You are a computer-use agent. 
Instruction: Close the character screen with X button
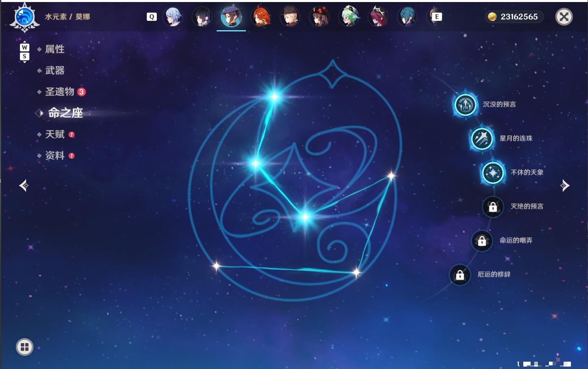pyautogui.click(x=564, y=17)
